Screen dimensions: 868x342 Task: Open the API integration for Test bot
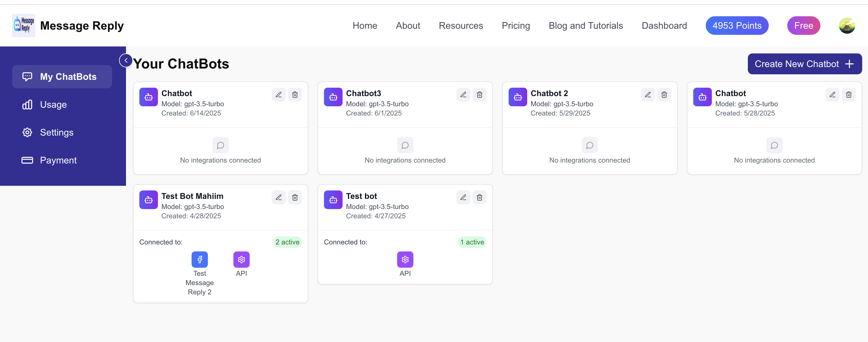pyautogui.click(x=405, y=260)
